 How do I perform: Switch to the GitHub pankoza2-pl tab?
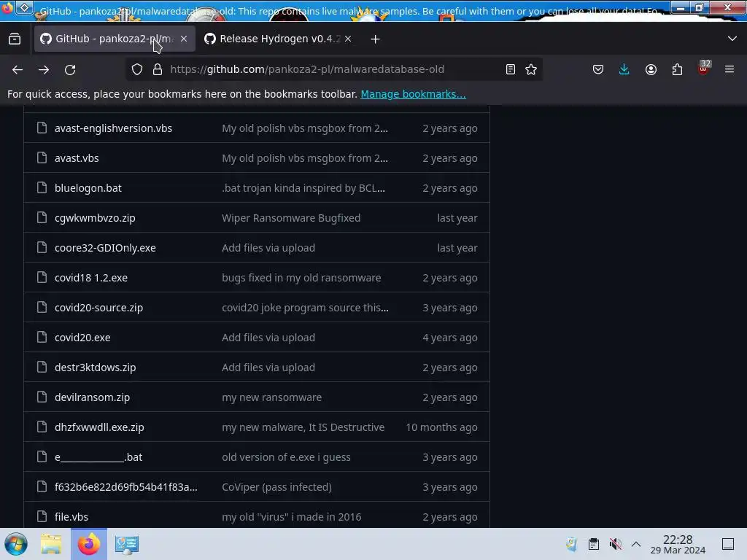[x=115, y=39]
